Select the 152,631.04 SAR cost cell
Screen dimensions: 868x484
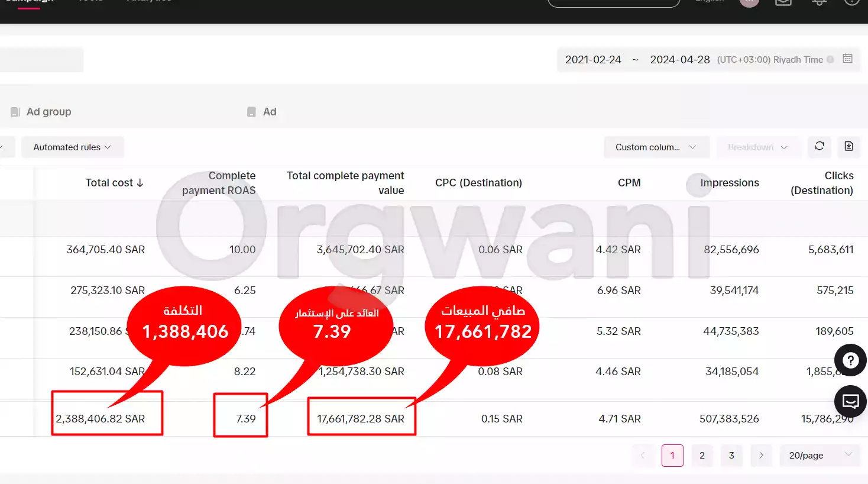point(107,372)
